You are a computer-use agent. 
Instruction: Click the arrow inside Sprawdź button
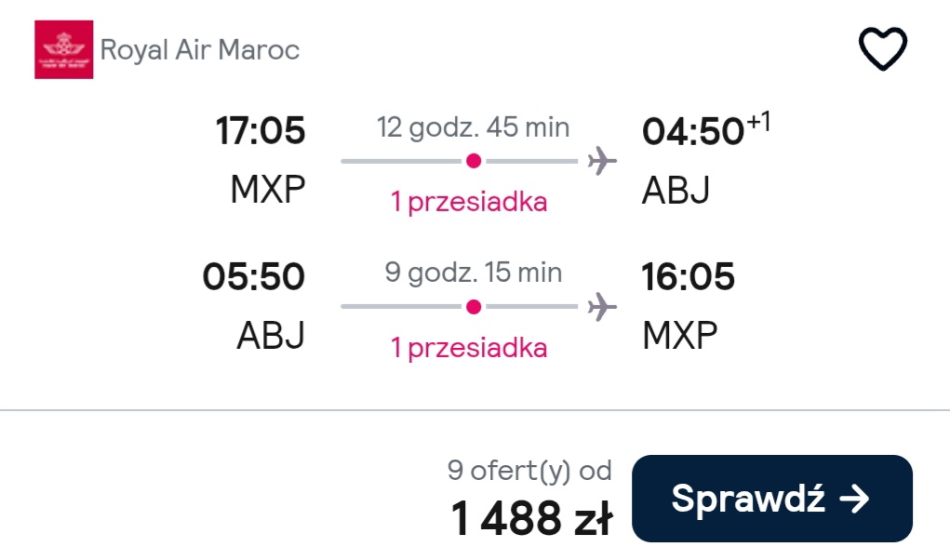[x=854, y=499]
